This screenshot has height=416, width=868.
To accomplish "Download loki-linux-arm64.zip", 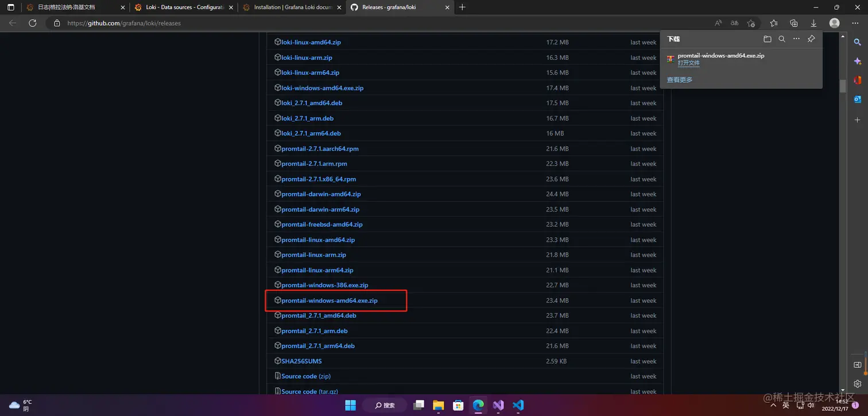I will pyautogui.click(x=311, y=73).
